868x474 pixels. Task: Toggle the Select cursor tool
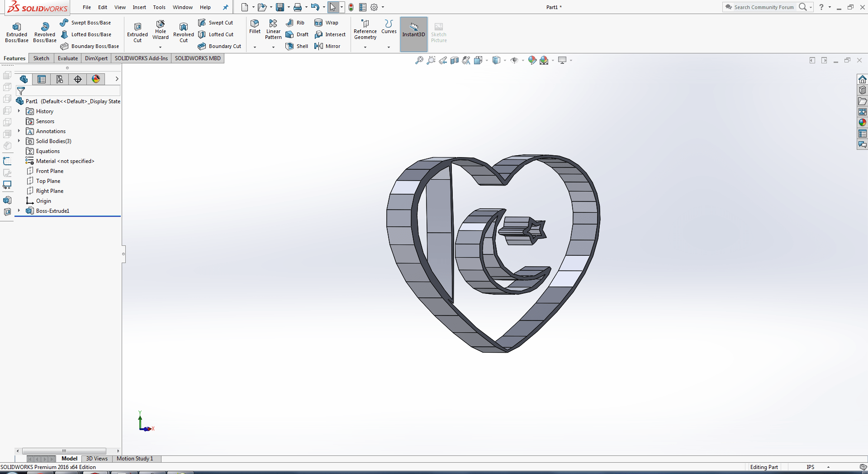(x=332, y=7)
